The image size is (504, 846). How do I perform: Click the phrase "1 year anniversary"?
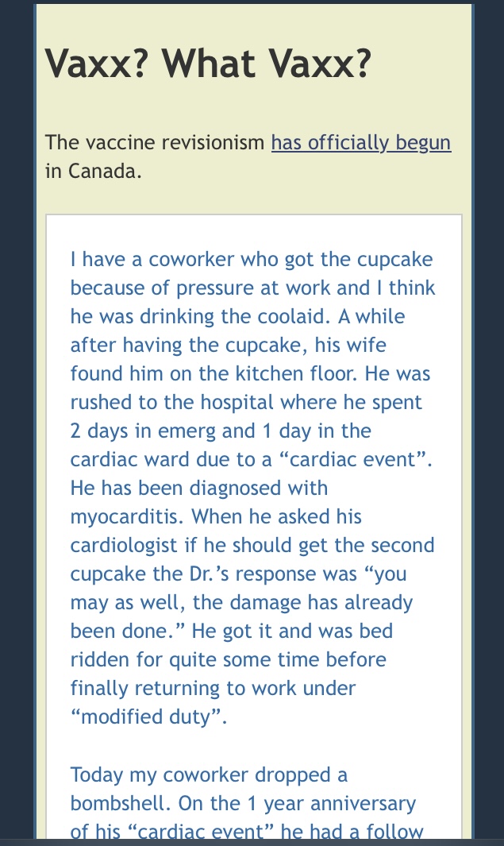point(331,803)
